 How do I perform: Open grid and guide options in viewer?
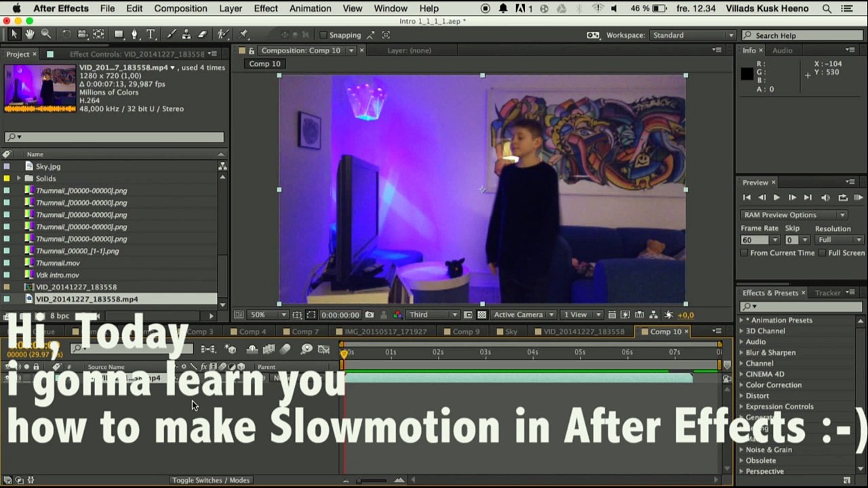[x=297, y=314]
